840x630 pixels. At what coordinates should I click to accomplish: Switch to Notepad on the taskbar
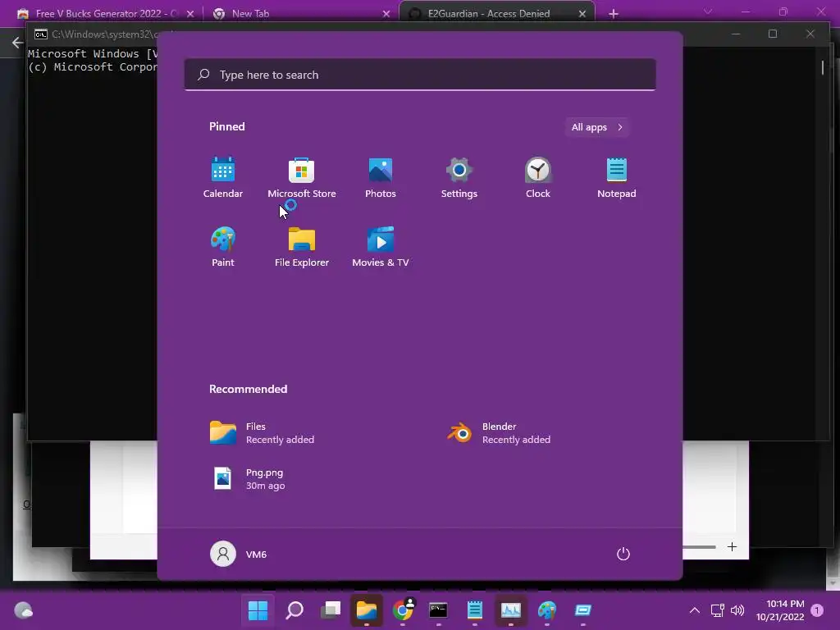475,610
